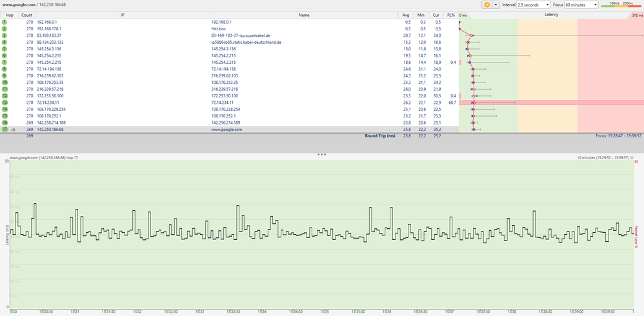Select the hop 11 green circle icon
The image size is (644, 316).
pyautogui.click(x=5, y=89)
